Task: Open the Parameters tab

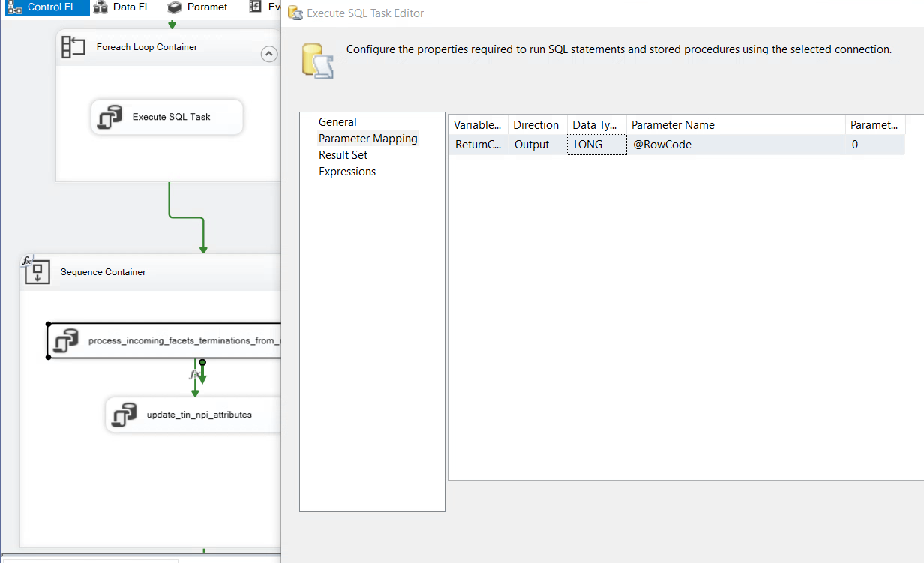Action: click(202, 7)
